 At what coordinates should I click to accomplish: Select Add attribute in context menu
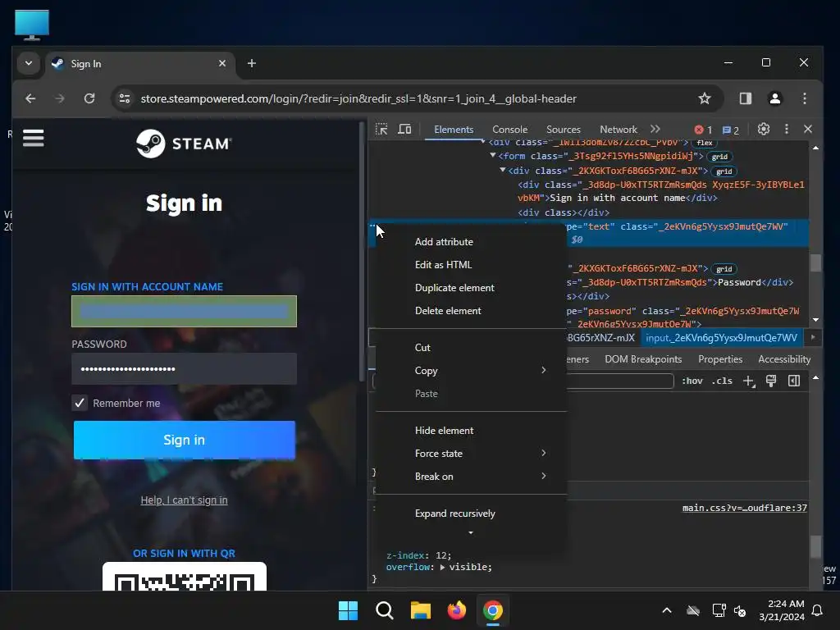click(x=471, y=242)
